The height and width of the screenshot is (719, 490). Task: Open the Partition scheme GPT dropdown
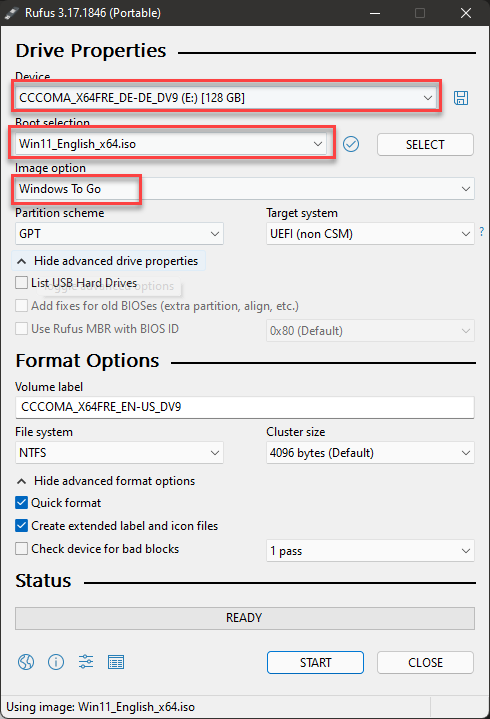[x=119, y=234]
